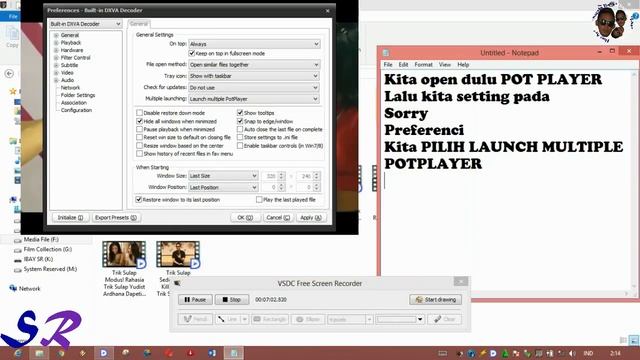This screenshot has height=360, width=640.
Task: Toggle Restore window to its last position
Action: (139, 200)
